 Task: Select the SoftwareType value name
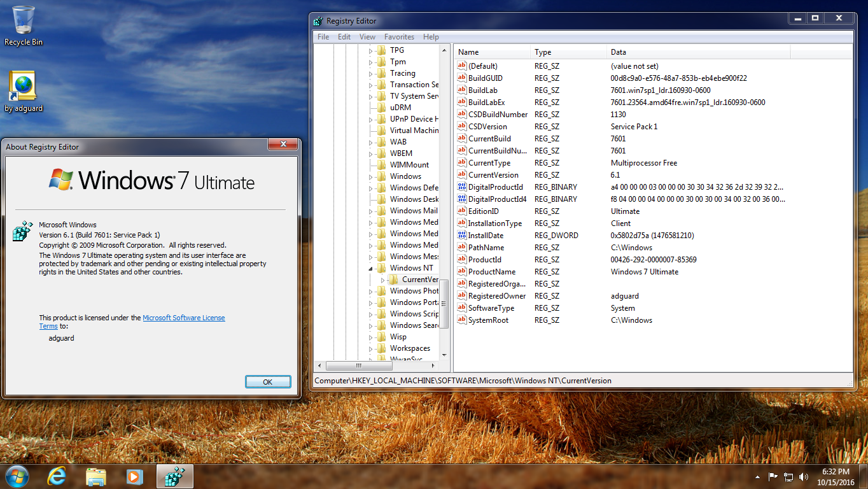491,308
